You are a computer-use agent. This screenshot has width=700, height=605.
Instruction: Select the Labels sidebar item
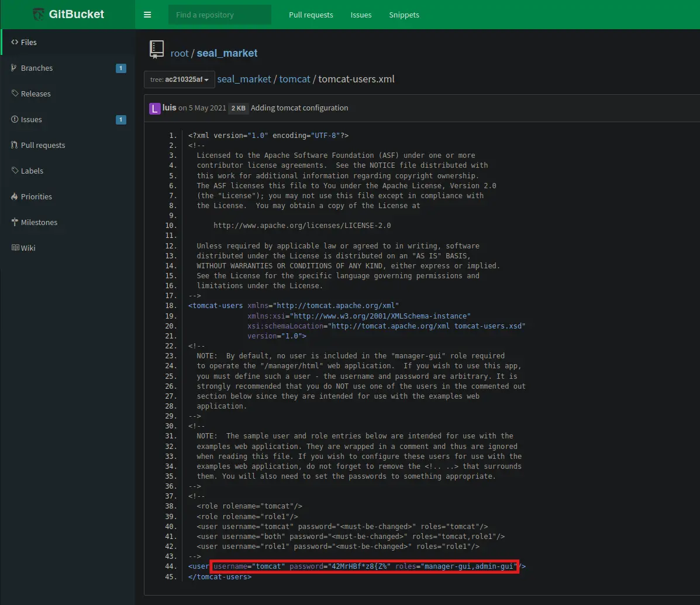pos(68,171)
